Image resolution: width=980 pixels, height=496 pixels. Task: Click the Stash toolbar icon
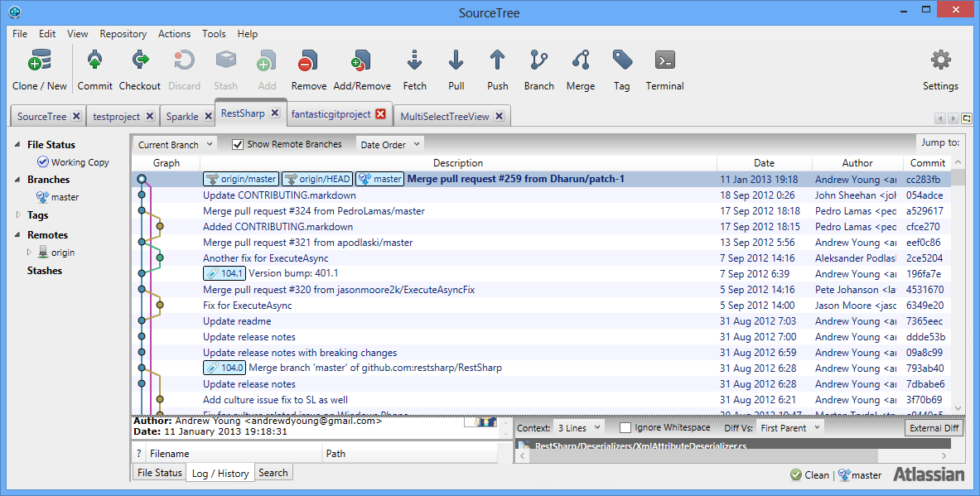point(225,60)
